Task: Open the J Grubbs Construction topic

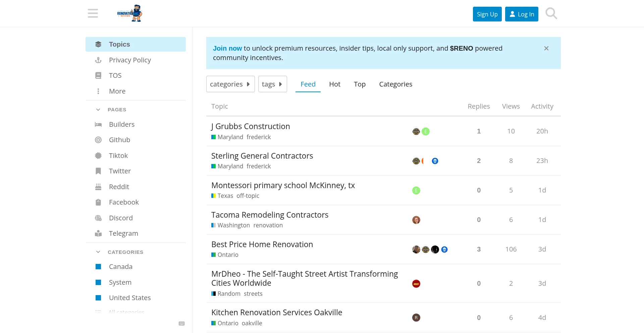Action: point(251,126)
